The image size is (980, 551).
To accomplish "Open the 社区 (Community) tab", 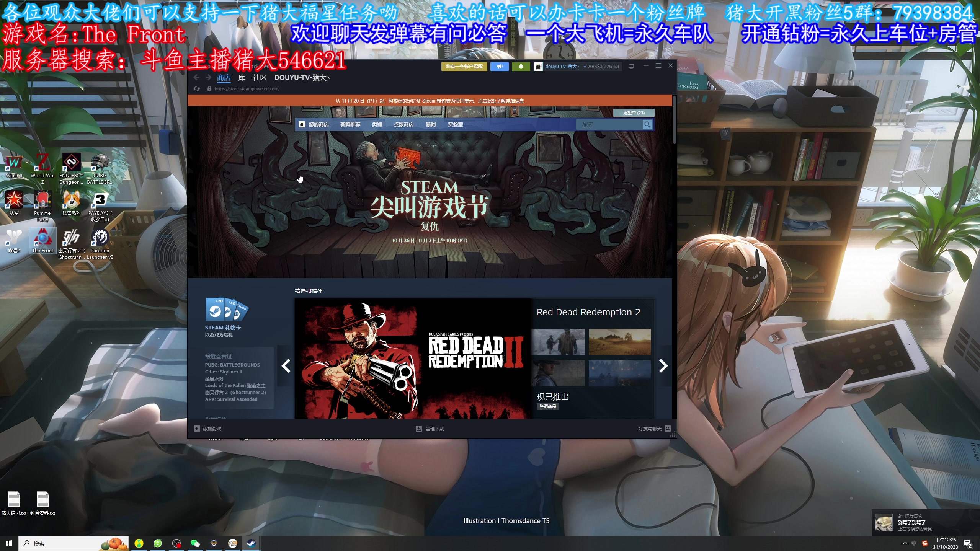I will point(260,78).
